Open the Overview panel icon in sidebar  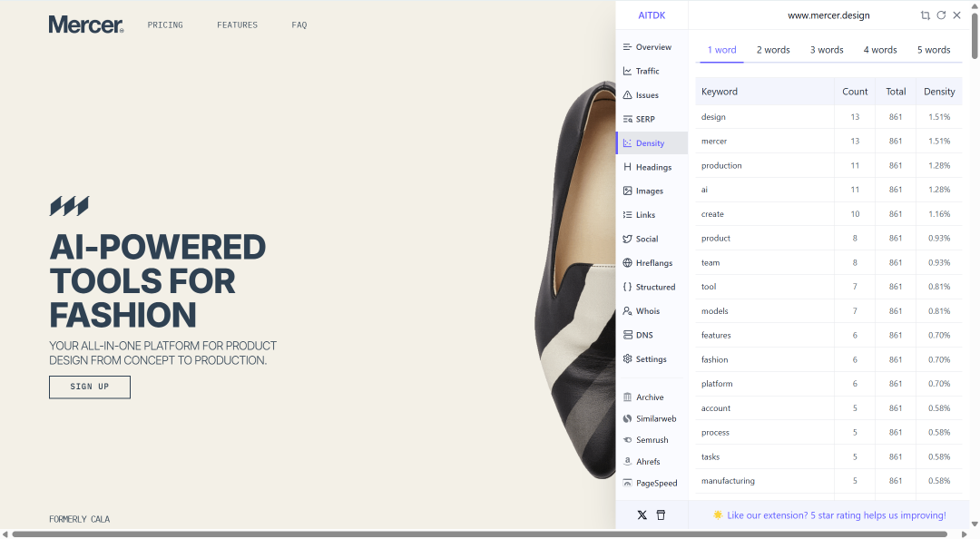[x=628, y=47]
